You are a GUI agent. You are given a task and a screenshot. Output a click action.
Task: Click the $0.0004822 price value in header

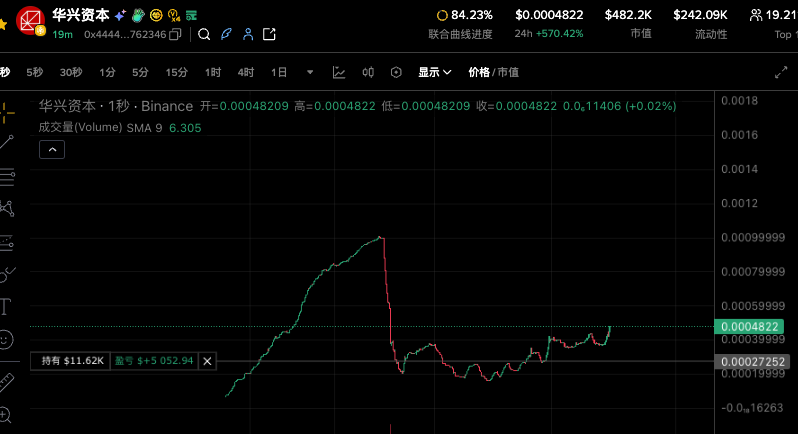(x=549, y=15)
